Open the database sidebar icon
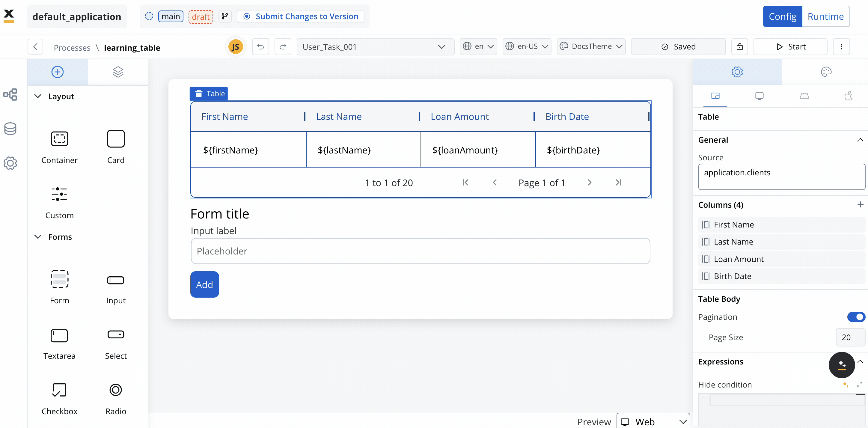This screenshot has height=428, width=868. (10, 129)
